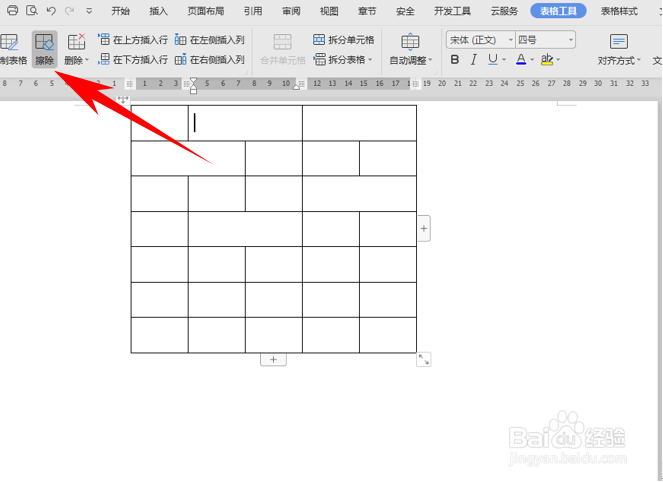
Task: Expand the font name dropdown arrow
Action: click(511, 40)
